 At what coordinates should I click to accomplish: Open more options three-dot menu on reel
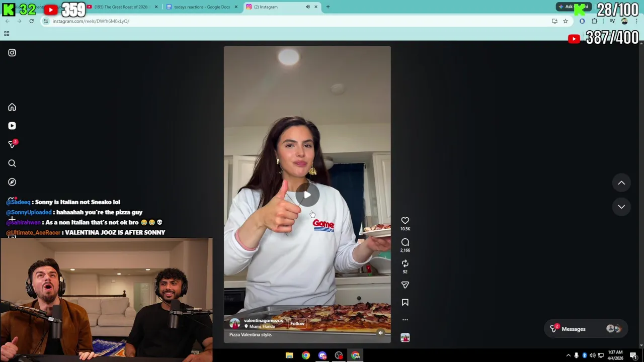pyautogui.click(x=405, y=320)
